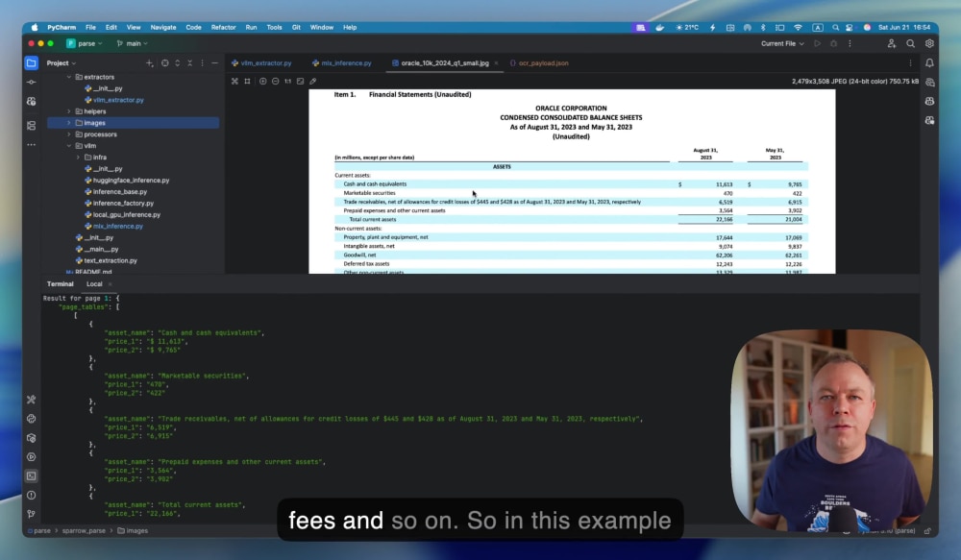Pick color with the eyedropper tool
961x560 pixels.
click(x=313, y=81)
